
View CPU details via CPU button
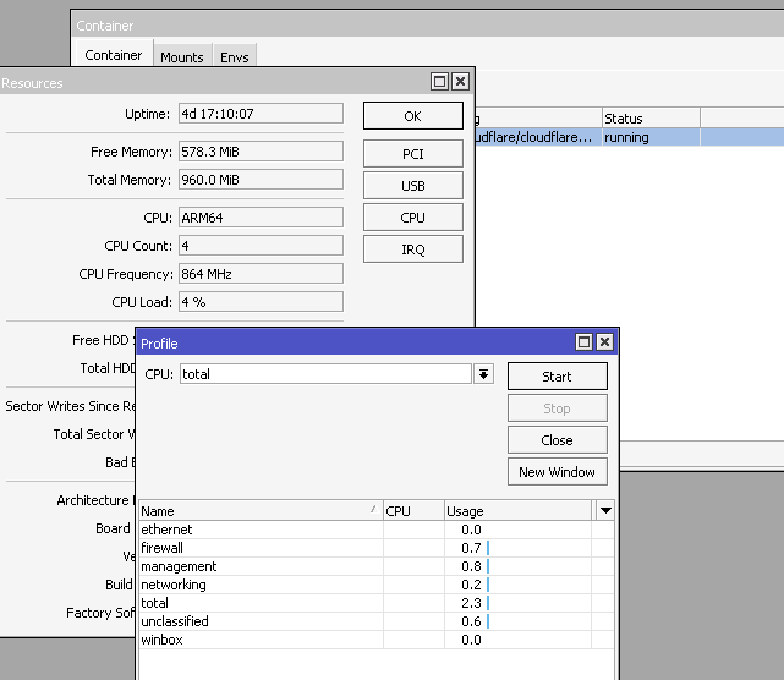click(x=413, y=217)
